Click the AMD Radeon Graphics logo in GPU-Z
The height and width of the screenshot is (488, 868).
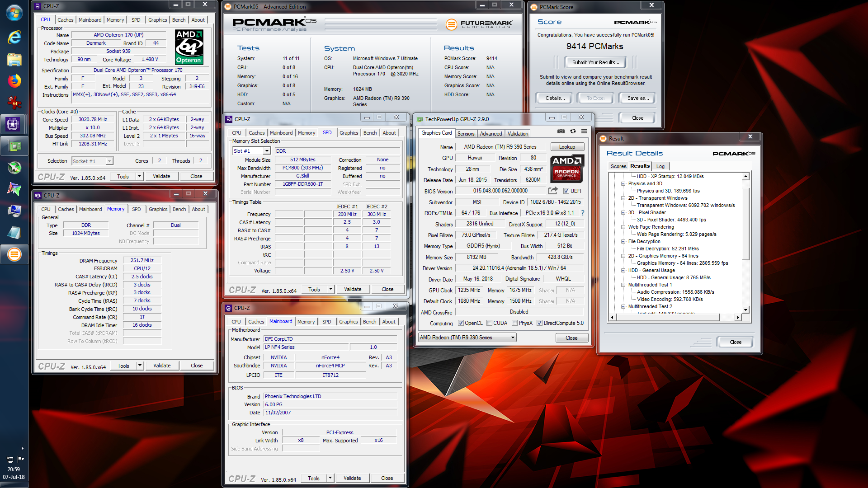(567, 168)
